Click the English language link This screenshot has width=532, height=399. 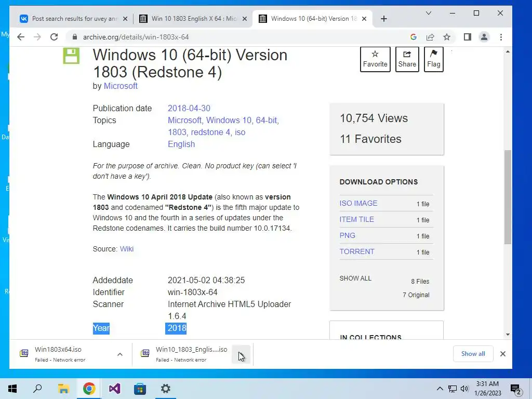click(x=181, y=144)
